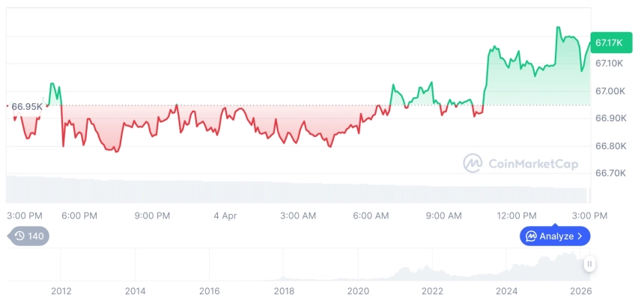Click the 2024 year on overview timeline

[x=507, y=291]
